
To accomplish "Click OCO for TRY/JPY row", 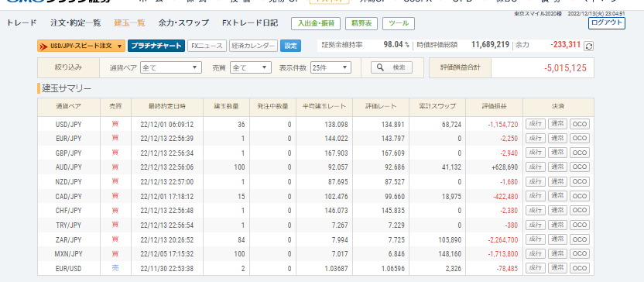I will point(580,225).
